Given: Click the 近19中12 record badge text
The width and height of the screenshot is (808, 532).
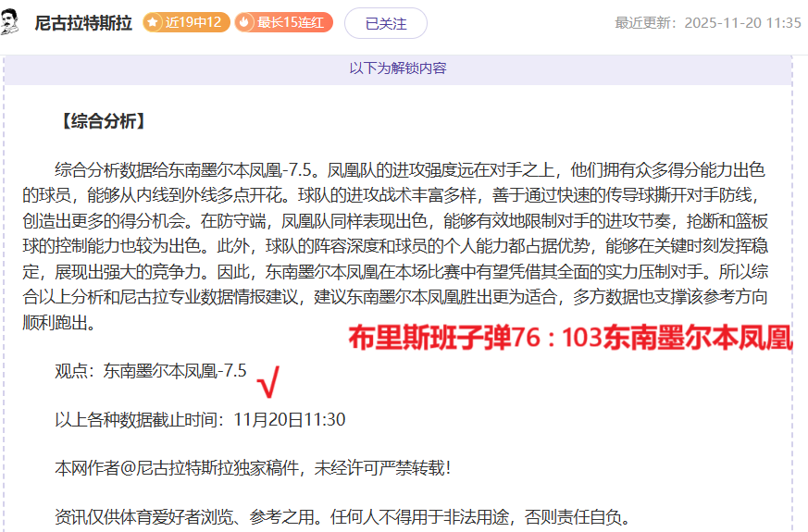Looking at the screenshot, I should click(193, 23).
